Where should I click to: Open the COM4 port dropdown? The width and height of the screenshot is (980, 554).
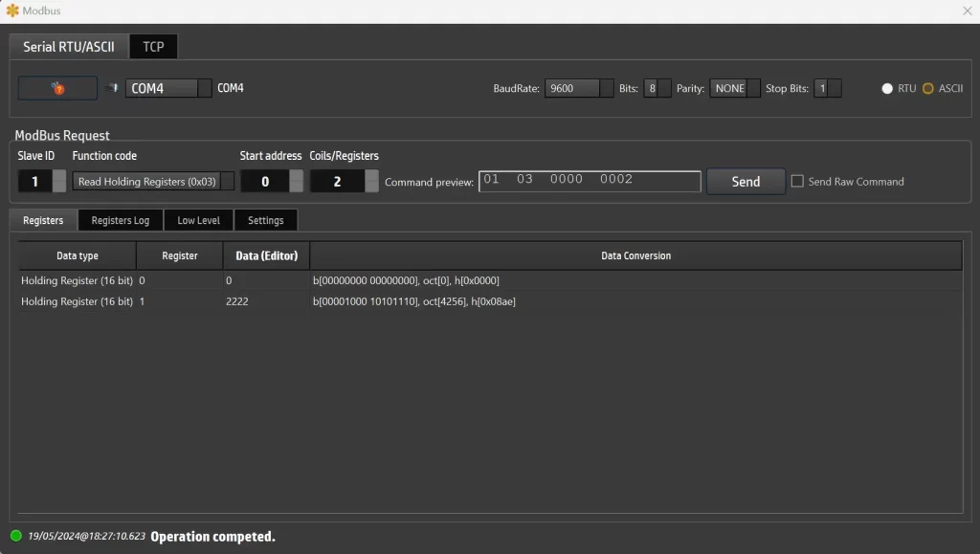click(168, 88)
